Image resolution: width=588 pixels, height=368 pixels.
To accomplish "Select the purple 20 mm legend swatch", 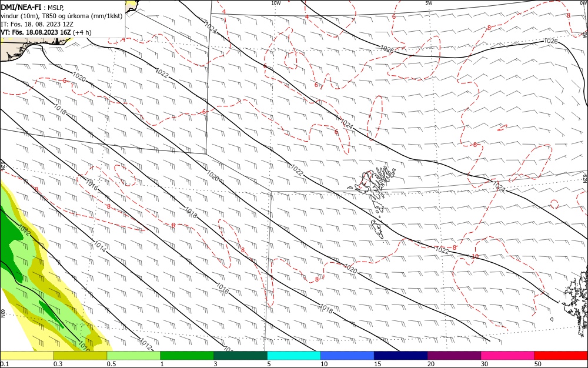I will coord(454,356).
